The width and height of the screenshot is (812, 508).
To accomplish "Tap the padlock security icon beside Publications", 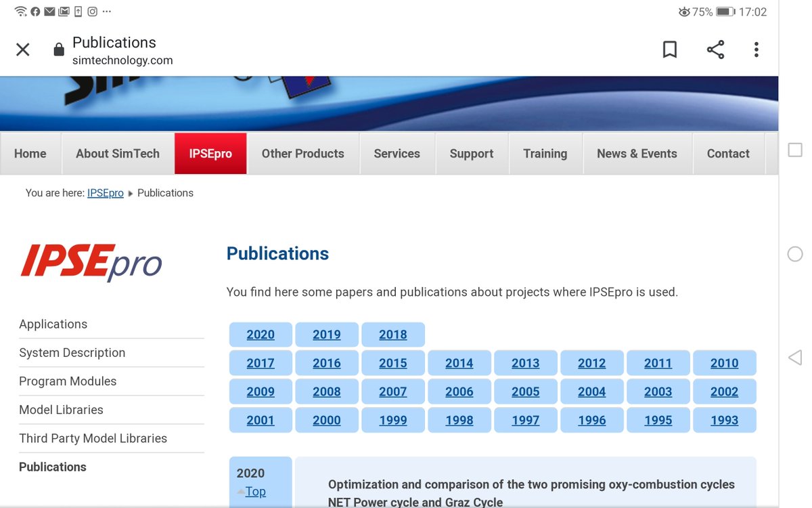I will 58,49.
